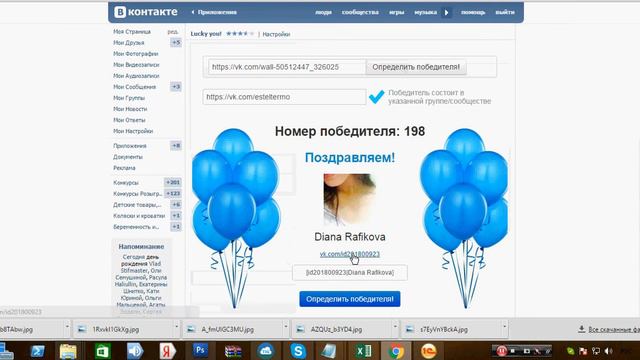The width and height of the screenshot is (640, 360).
Task: Open WinRAR from the taskbar
Action: [233, 351]
